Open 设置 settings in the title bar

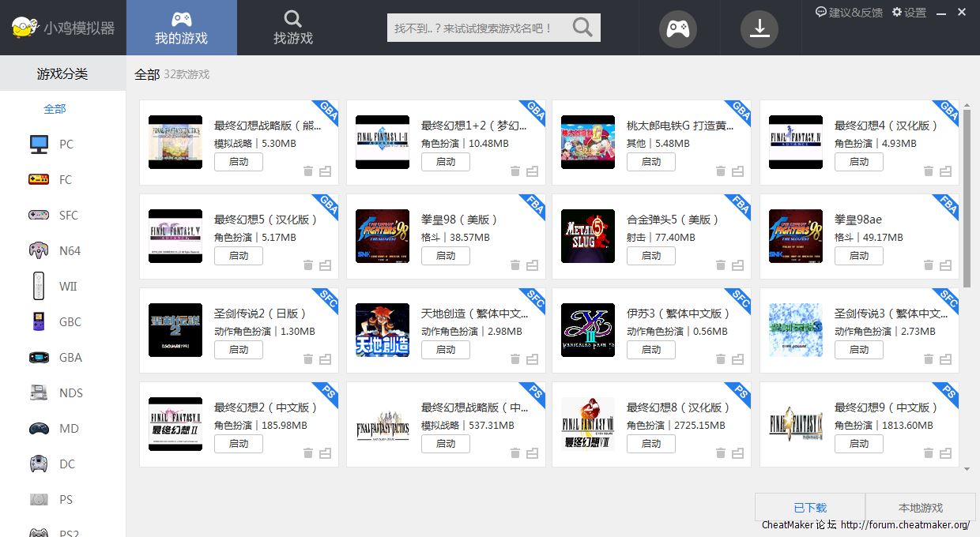coord(909,12)
